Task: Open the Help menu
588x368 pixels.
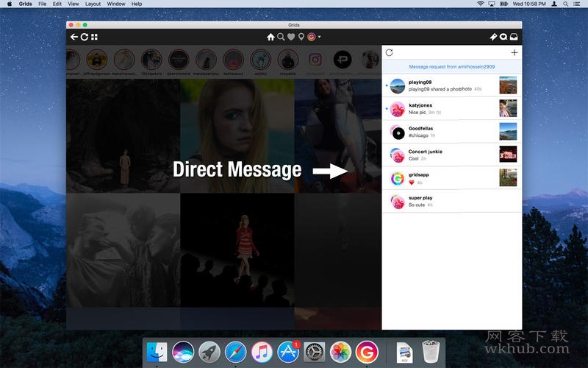Action: (x=137, y=4)
